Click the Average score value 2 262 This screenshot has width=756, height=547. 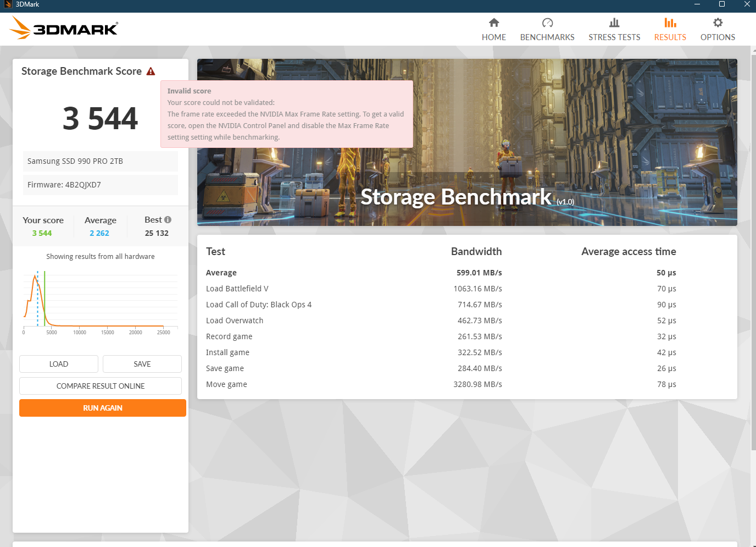point(99,233)
